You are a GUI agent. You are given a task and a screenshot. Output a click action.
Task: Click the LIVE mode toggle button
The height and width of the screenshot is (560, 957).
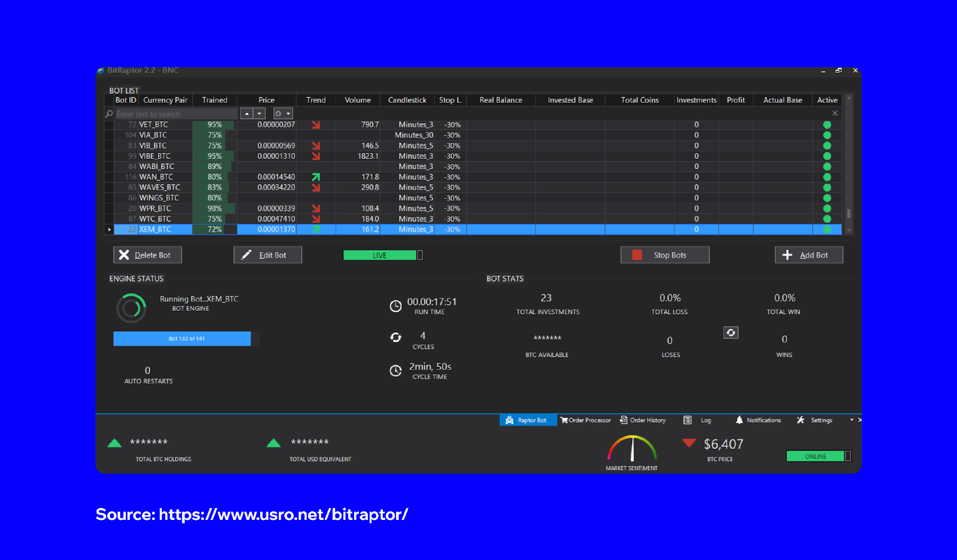(381, 255)
